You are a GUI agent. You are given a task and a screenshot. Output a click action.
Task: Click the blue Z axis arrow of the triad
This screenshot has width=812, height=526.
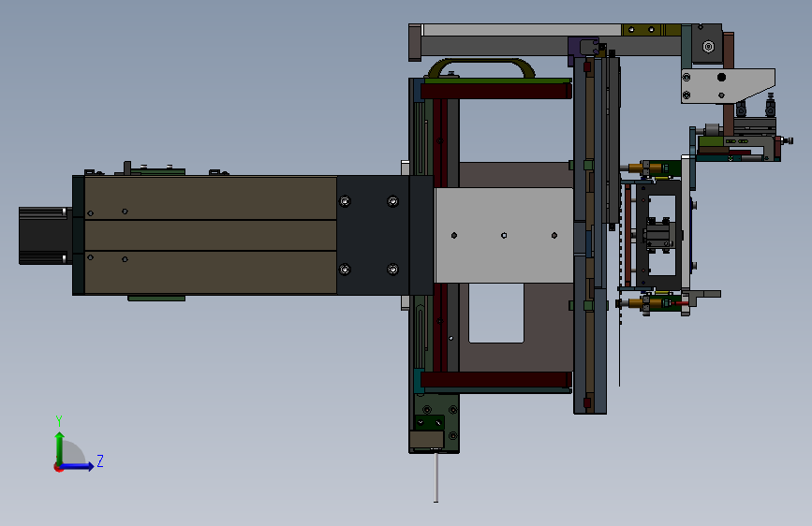pos(78,466)
